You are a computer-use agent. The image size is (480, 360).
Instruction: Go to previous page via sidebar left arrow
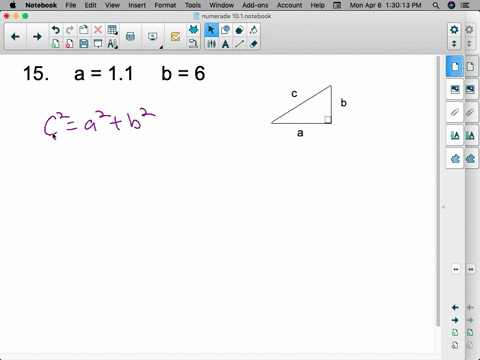(x=455, y=307)
